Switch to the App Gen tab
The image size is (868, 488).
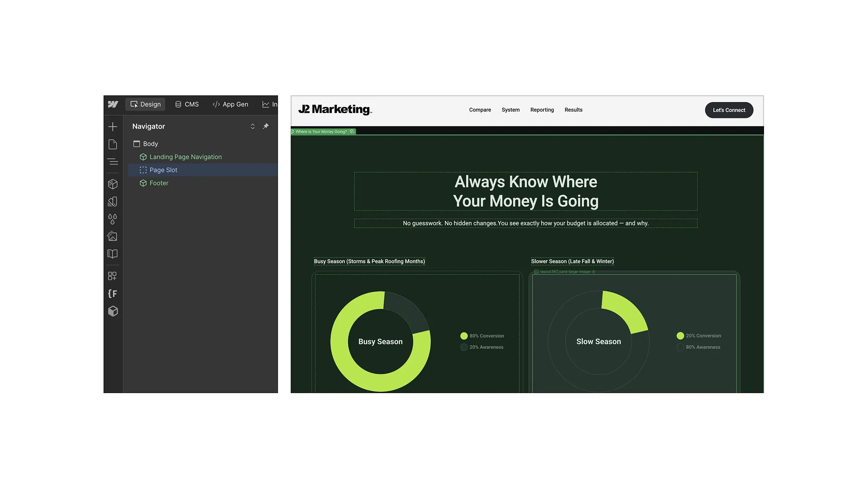tap(230, 104)
